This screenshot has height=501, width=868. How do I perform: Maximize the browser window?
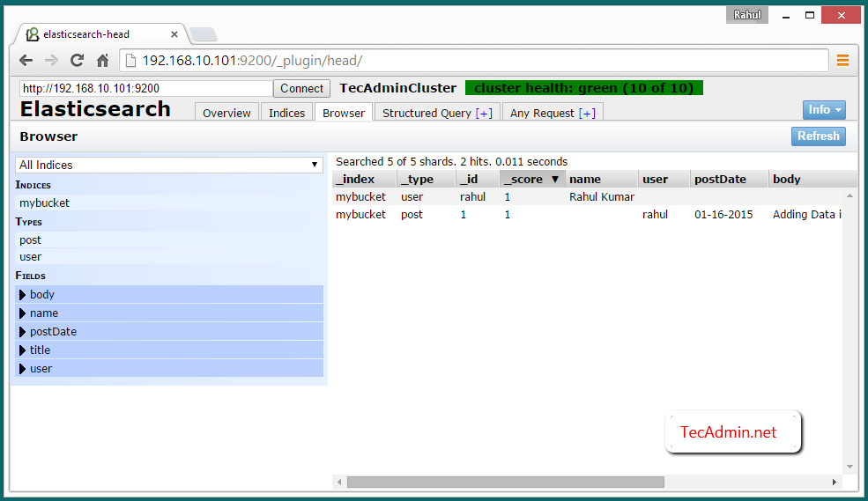pos(809,16)
